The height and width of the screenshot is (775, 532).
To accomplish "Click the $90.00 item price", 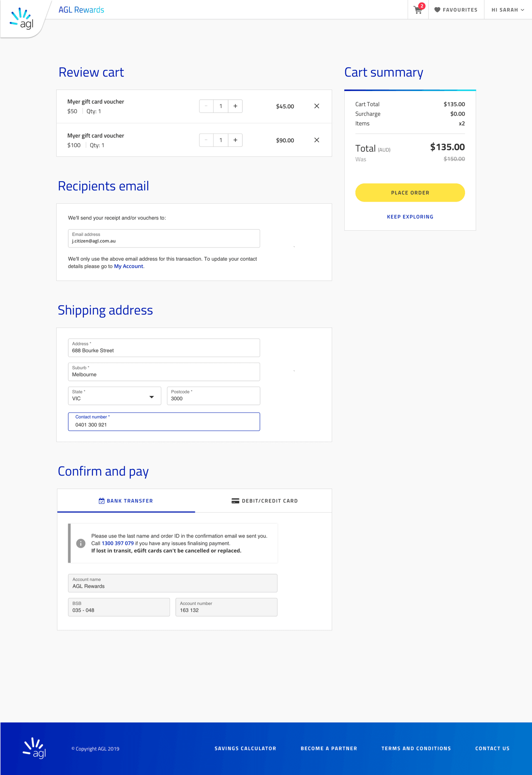I will [285, 141].
